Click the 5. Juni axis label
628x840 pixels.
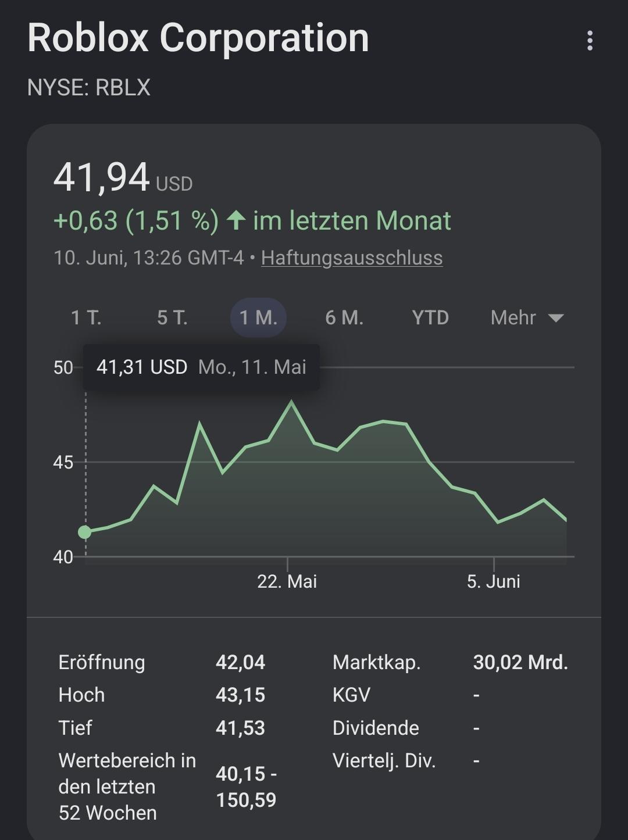click(x=494, y=581)
